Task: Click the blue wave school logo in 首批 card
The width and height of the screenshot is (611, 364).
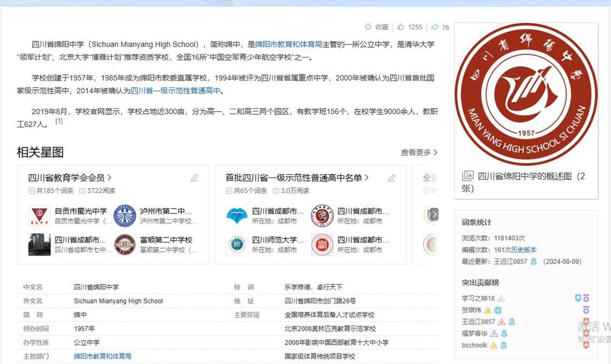Action: coord(237,216)
